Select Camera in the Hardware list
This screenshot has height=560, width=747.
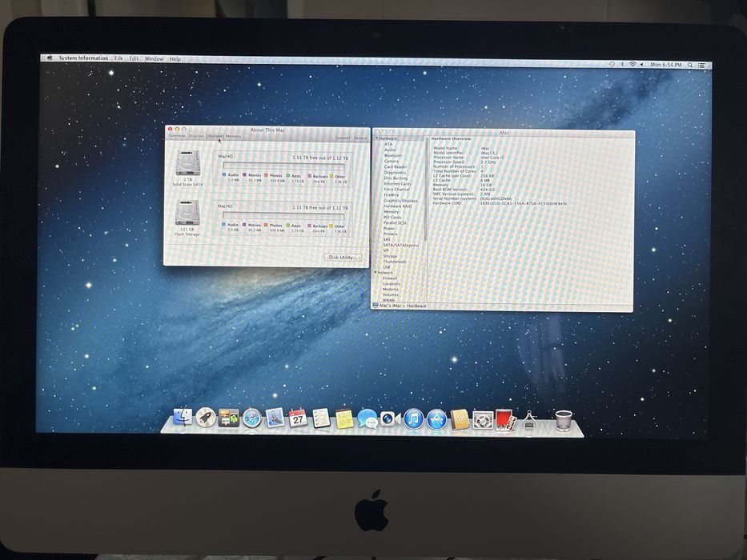point(392,161)
